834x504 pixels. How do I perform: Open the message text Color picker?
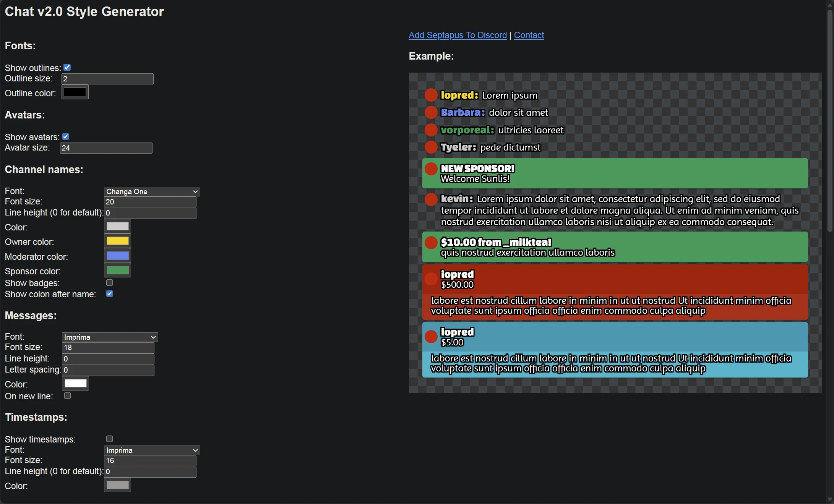point(75,383)
